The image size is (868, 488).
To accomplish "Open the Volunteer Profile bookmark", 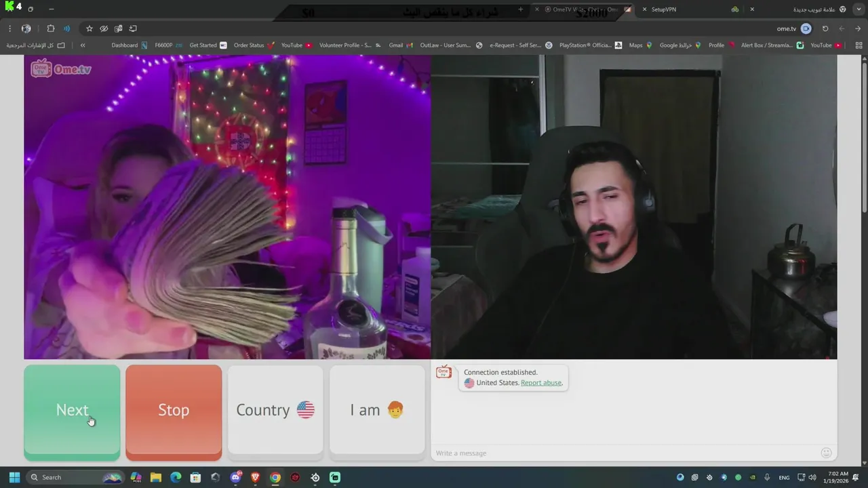I will pyautogui.click(x=350, y=45).
